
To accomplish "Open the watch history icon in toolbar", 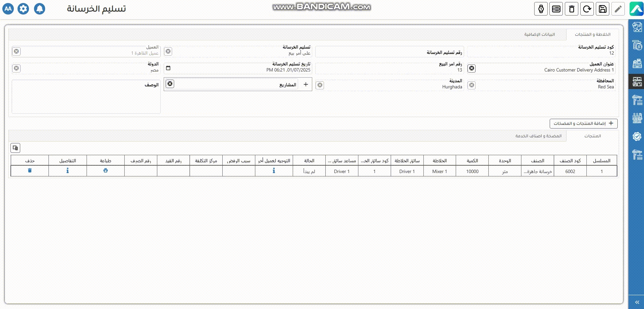I will coord(541,9).
